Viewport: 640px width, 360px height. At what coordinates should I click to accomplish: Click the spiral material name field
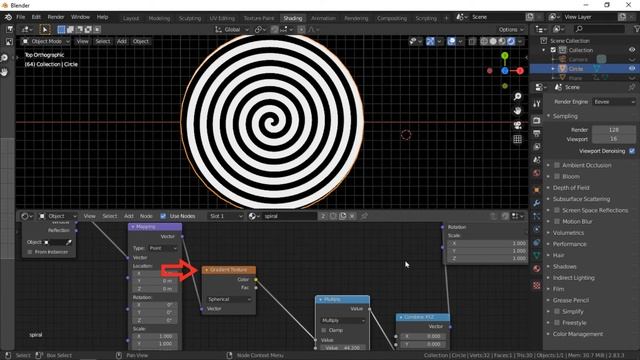click(289, 216)
